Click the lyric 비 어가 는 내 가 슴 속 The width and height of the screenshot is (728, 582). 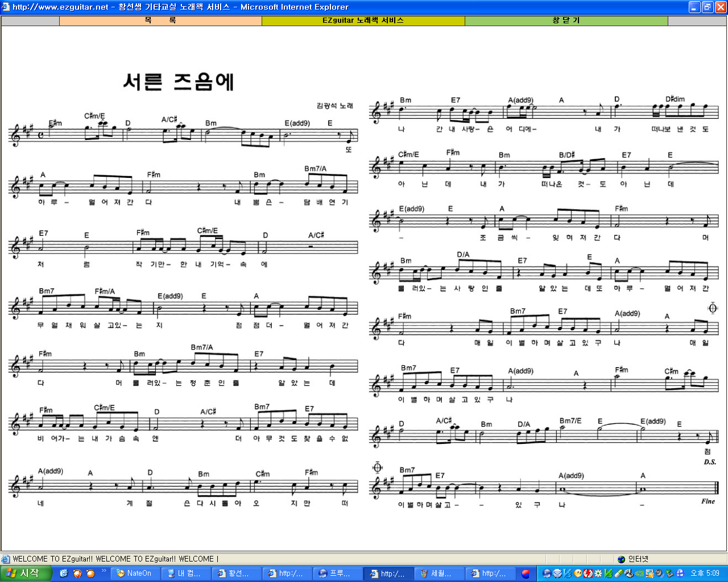(x=89, y=438)
